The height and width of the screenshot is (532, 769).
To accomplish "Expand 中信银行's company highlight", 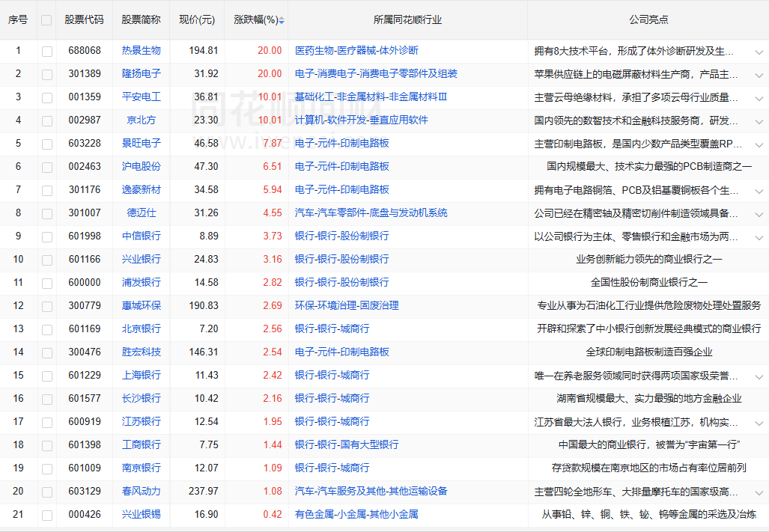I will (x=759, y=238).
